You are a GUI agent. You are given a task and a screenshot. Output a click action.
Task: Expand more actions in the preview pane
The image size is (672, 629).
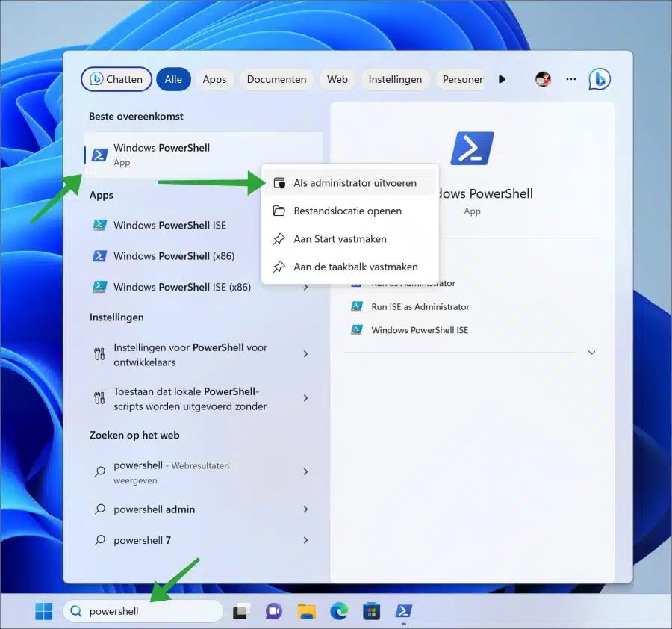(x=591, y=353)
